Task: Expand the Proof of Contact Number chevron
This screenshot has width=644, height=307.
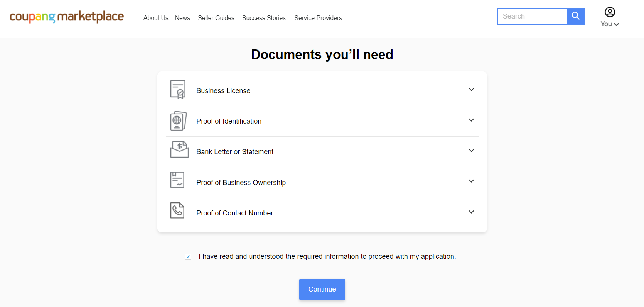Action: [x=471, y=212]
